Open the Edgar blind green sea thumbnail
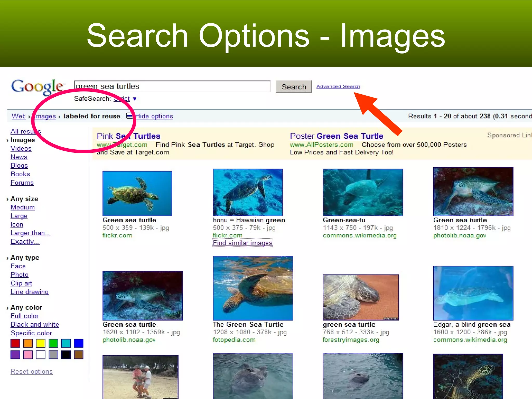The image size is (532, 399). pyautogui.click(x=473, y=293)
